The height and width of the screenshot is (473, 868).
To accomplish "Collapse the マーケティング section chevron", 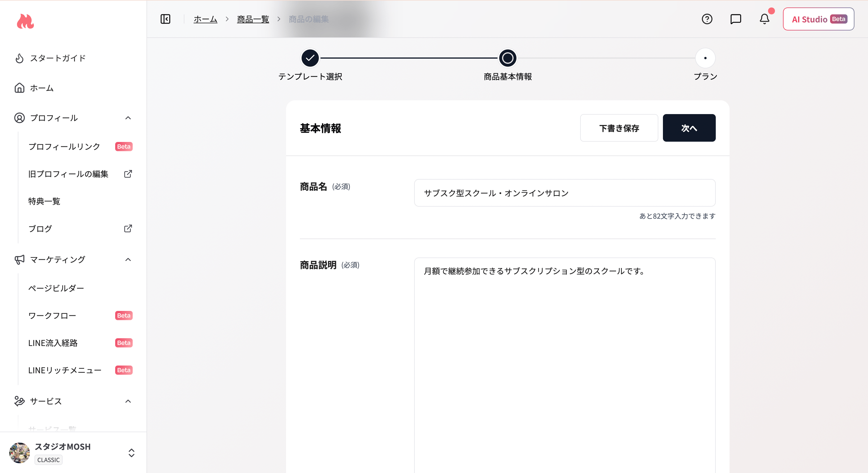I will coord(128,259).
